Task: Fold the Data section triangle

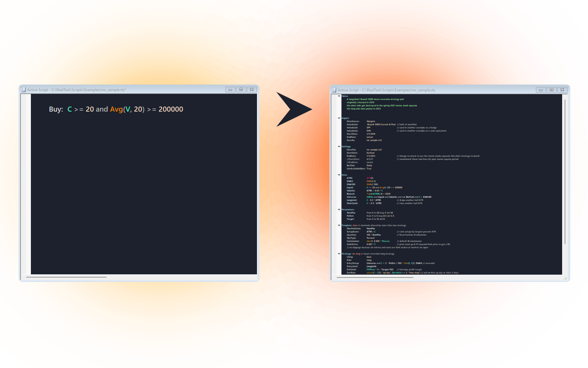Action: [339, 175]
